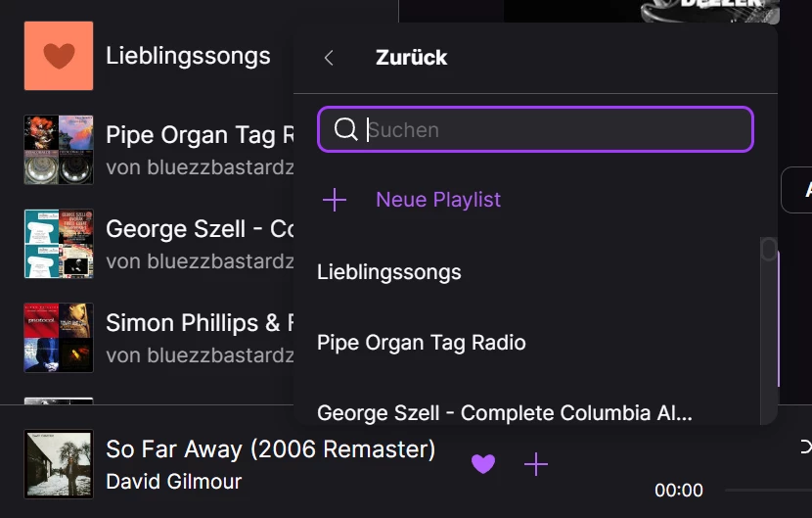Click the Neue Playlist label
The width and height of the screenshot is (812, 518).
pyautogui.click(x=438, y=200)
